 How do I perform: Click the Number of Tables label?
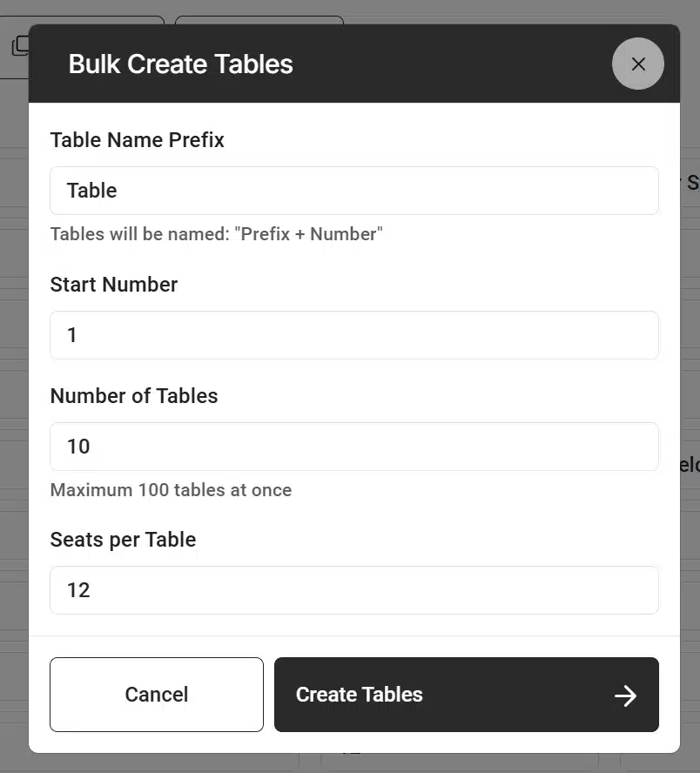click(134, 395)
